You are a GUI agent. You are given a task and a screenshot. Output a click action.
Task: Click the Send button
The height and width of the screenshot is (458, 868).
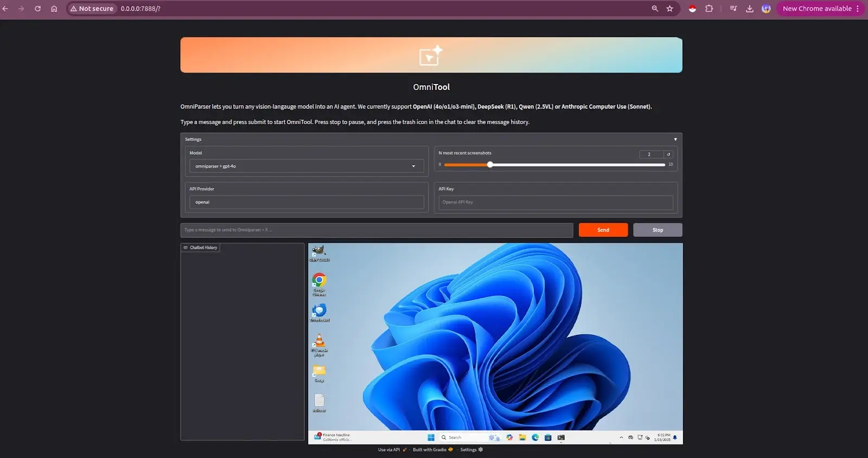tap(603, 230)
